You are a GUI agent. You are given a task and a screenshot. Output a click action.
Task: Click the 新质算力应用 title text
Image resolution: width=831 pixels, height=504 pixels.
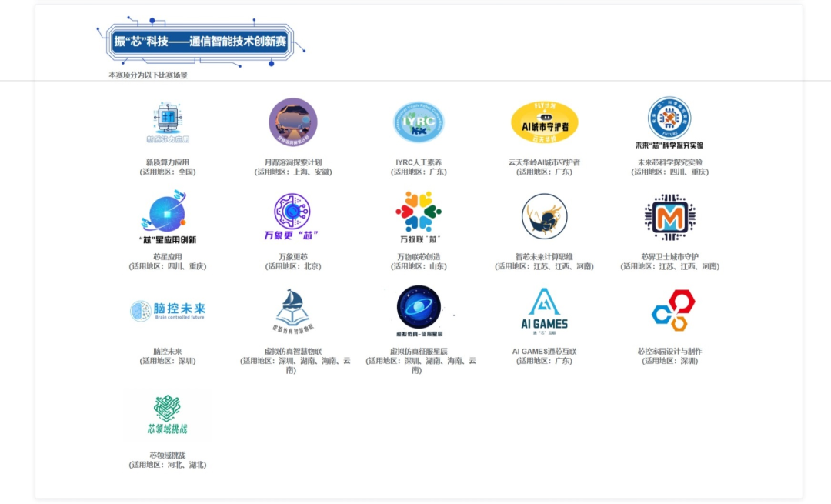[168, 162]
